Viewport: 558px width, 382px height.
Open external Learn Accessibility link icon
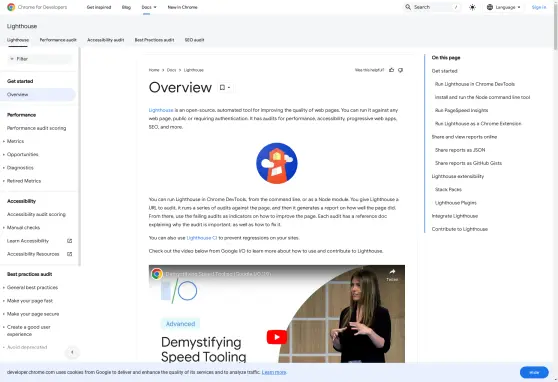click(70, 241)
